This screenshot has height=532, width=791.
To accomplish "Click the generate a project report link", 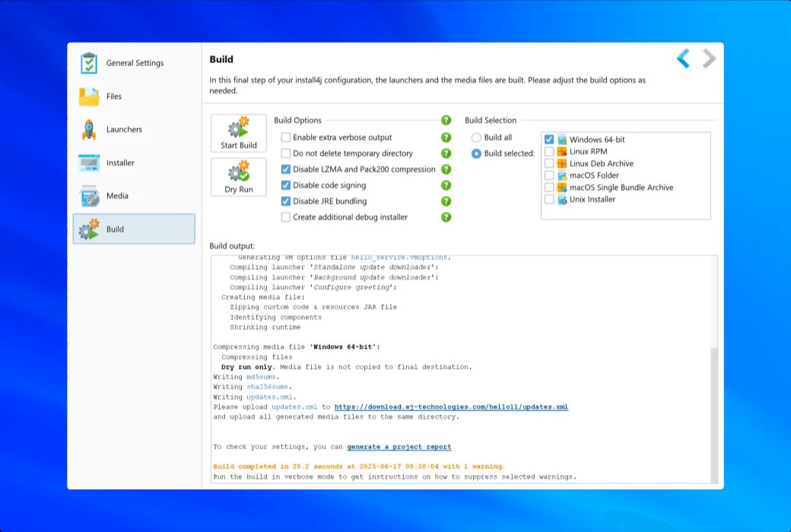I will [x=399, y=447].
